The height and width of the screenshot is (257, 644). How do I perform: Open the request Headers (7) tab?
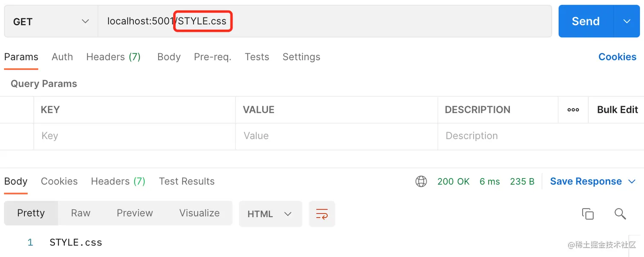point(113,57)
